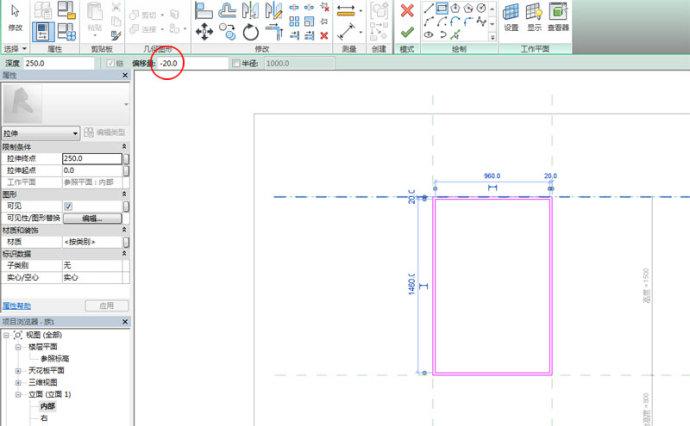This screenshot has width=690, height=426.
Task: Click the Rotate tool icon
Action: click(251, 32)
